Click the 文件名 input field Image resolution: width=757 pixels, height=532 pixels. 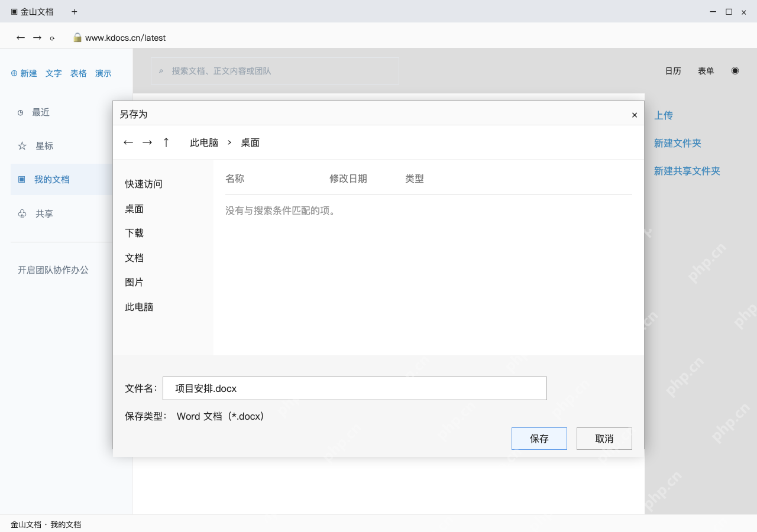pyautogui.click(x=355, y=388)
